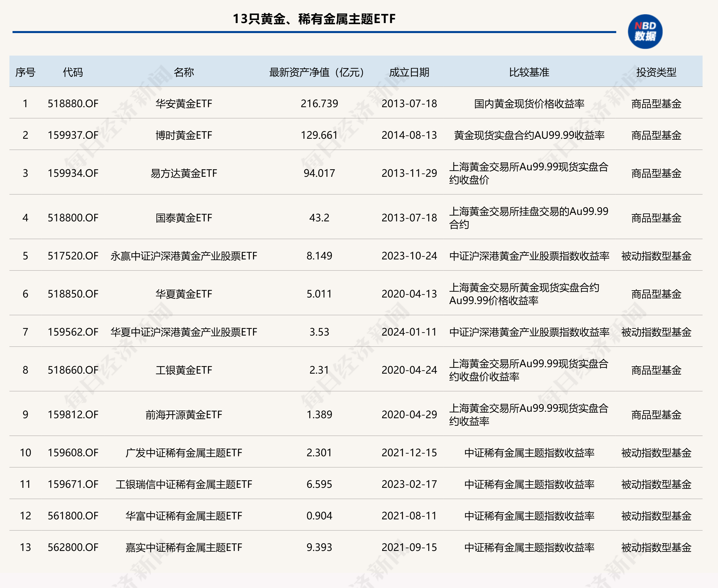The width and height of the screenshot is (718, 588).
Task: Select the 博时黄金ETF name cell
Action: 184,135
